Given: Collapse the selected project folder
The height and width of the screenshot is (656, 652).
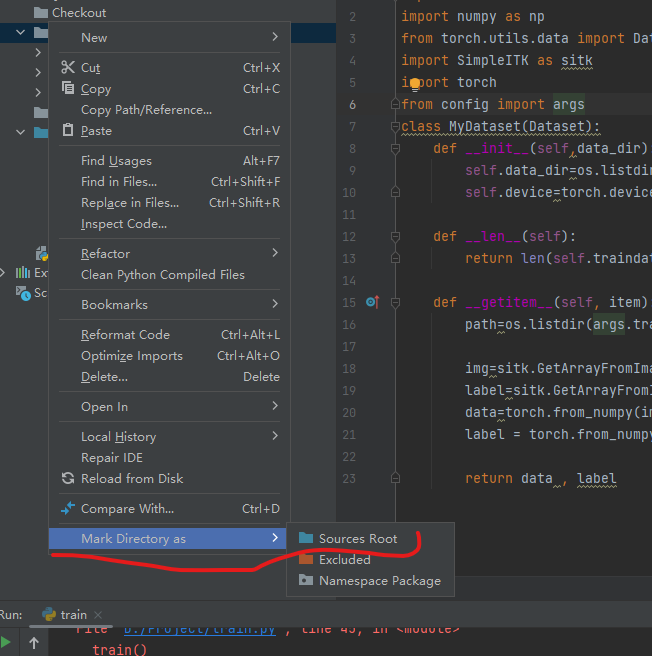Looking at the screenshot, I should 20,32.
